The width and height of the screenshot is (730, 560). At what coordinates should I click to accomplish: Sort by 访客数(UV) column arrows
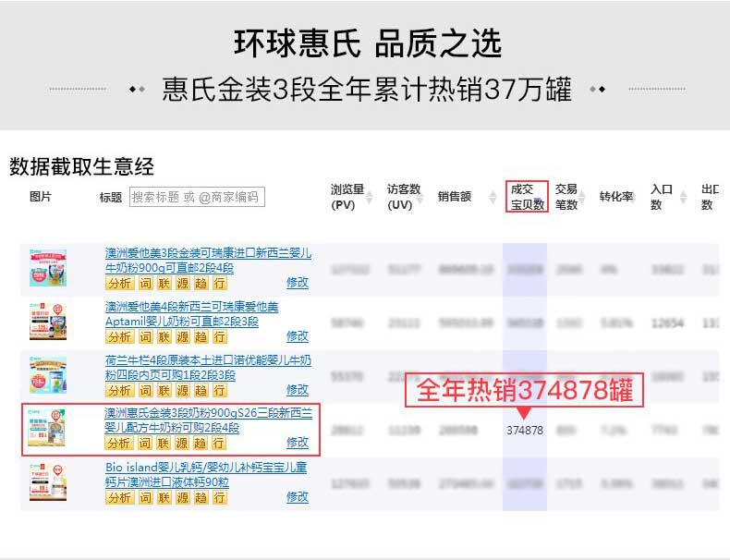click(420, 198)
